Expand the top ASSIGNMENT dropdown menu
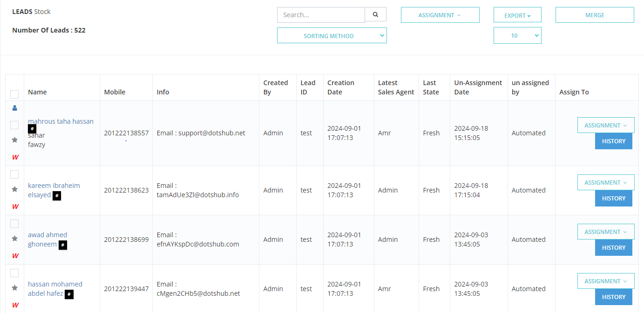This screenshot has height=313, width=644. [440, 15]
